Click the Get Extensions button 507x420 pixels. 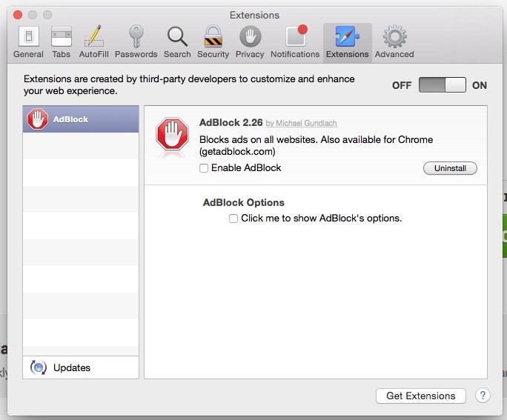point(421,396)
